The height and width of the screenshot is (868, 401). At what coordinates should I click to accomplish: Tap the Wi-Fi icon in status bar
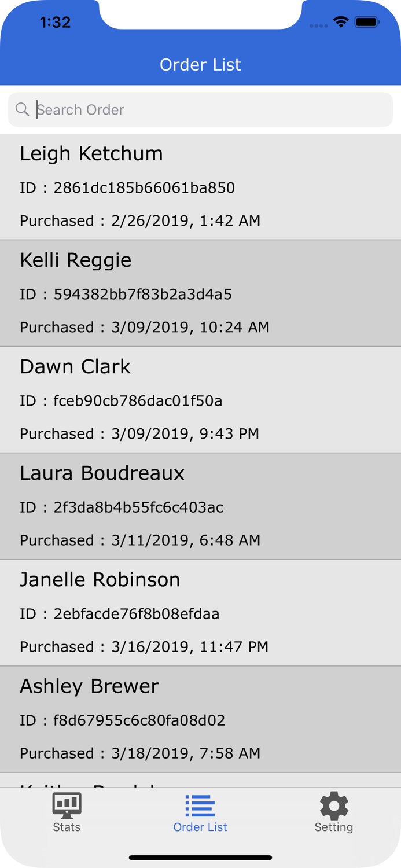point(341,21)
